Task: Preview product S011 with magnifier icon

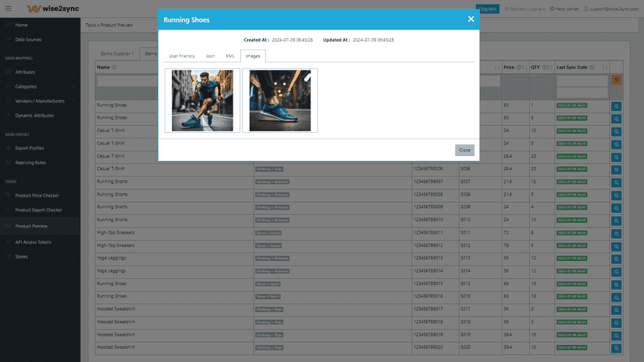Action: click(x=616, y=234)
